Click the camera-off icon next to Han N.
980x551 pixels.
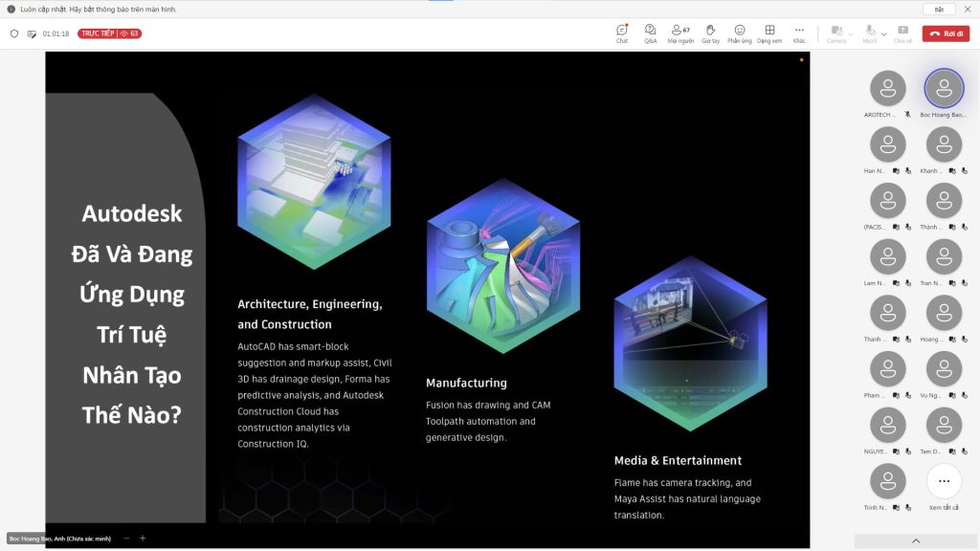tap(896, 171)
